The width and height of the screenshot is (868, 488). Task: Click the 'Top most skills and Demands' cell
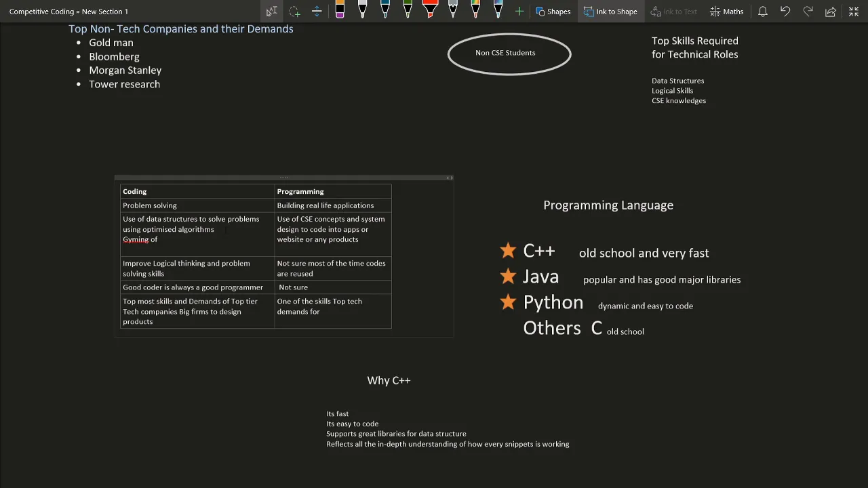pos(197,311)
